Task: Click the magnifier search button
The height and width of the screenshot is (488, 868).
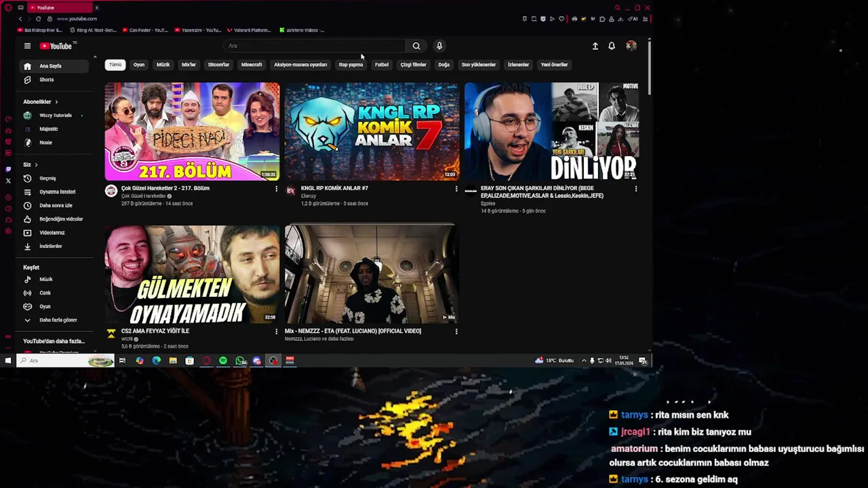Action: coord(416,46)
